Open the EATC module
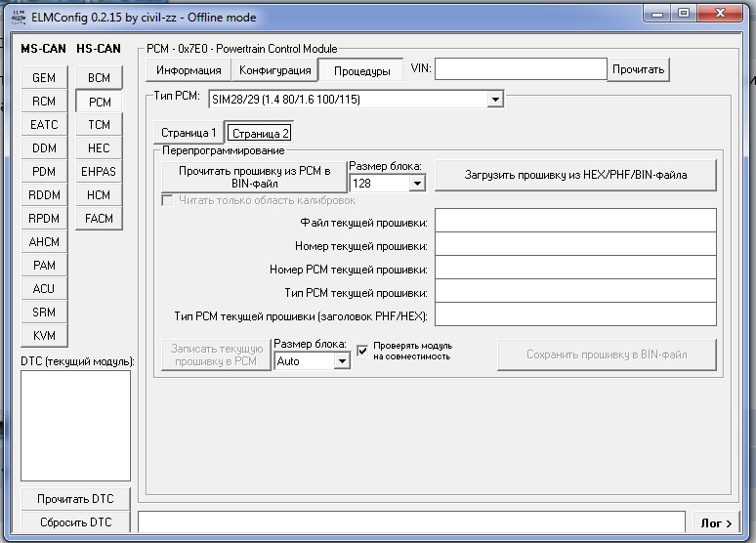Viewport: 756px width, 543px height. pyautogui.click(x=44, y=124)
